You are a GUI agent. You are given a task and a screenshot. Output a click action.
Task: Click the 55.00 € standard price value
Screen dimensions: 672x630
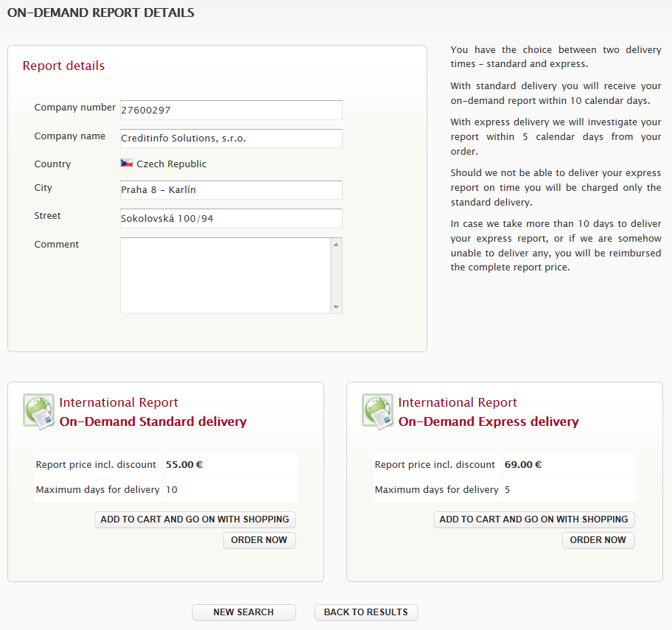pyautogui.click(x=184, y=465)
